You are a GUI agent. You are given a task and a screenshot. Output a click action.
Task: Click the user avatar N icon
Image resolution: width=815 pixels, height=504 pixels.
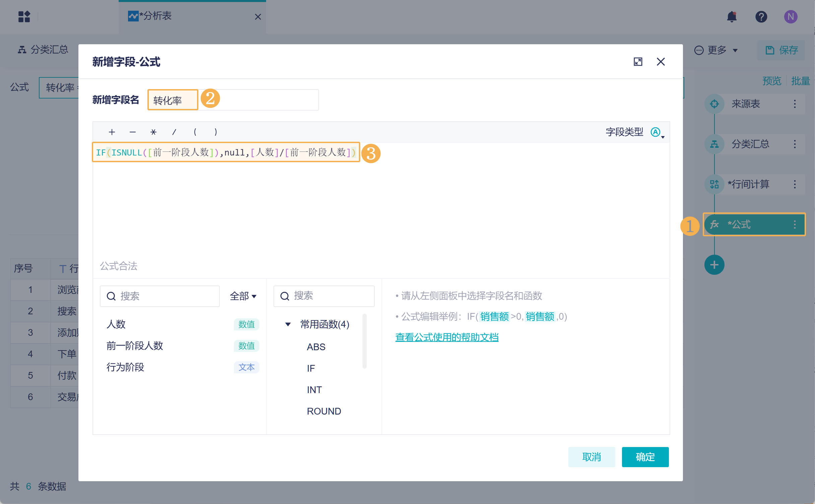click(791, 16)
